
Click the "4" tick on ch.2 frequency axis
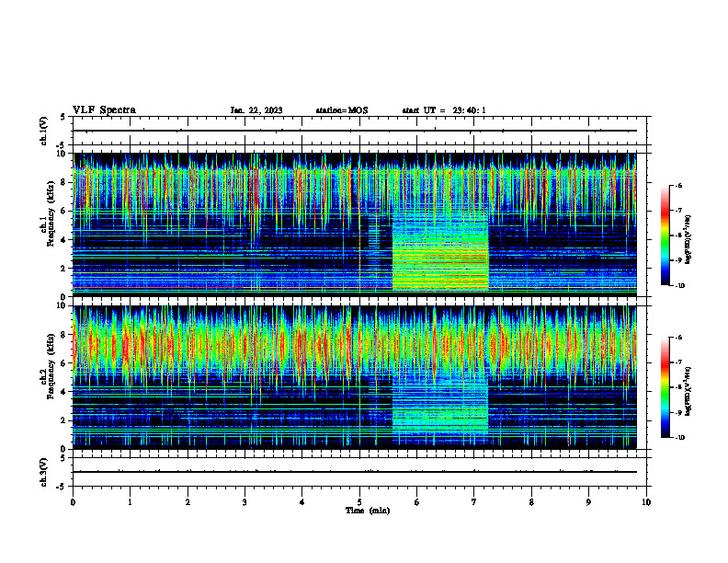(64, 392)
